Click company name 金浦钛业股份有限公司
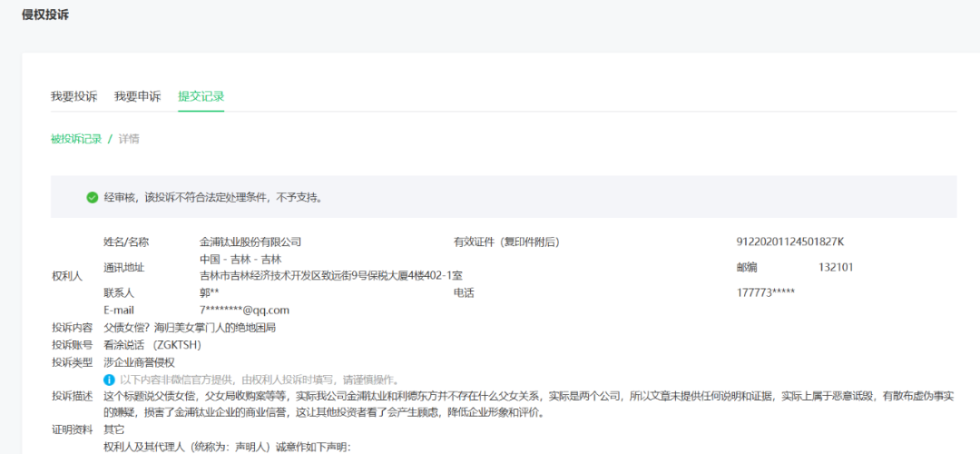Image resolution: width=980 pixels, height=454 pixels. point(250,242)
